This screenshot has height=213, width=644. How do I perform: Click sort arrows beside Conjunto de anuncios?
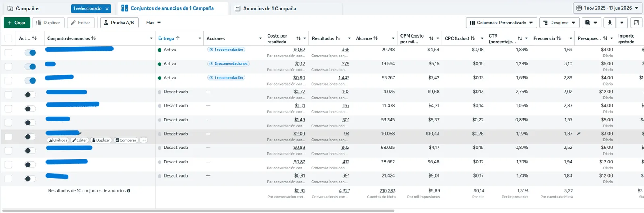[x=94, y=38]
